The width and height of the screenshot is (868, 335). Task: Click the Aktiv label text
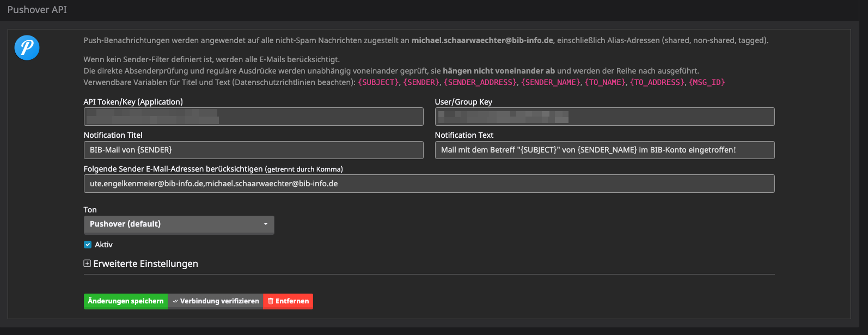click(x=103, y=245)
